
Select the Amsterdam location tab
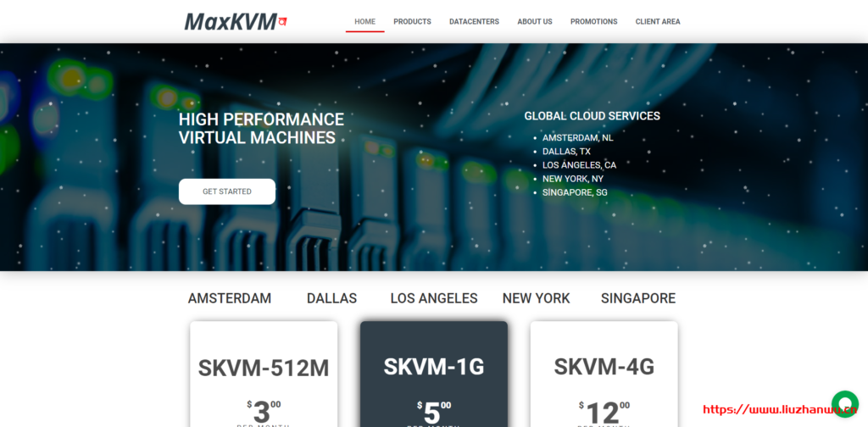coord(230,298)
